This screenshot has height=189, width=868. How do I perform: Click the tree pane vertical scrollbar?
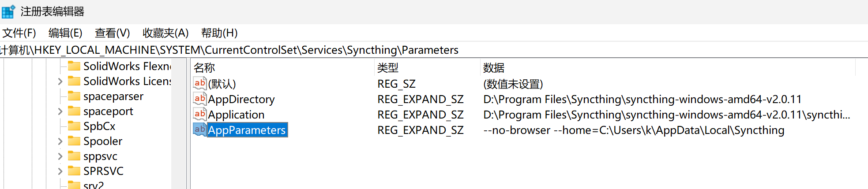click(x=179, y=123)
